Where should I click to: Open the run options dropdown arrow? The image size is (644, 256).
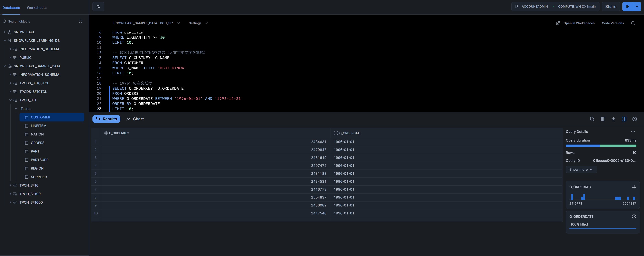(x=637, y=6)
